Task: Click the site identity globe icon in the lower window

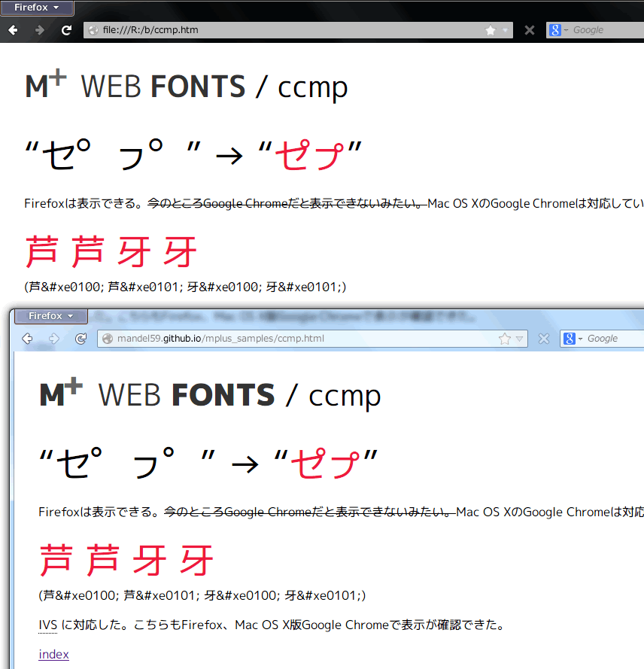Action: (108, 339)
